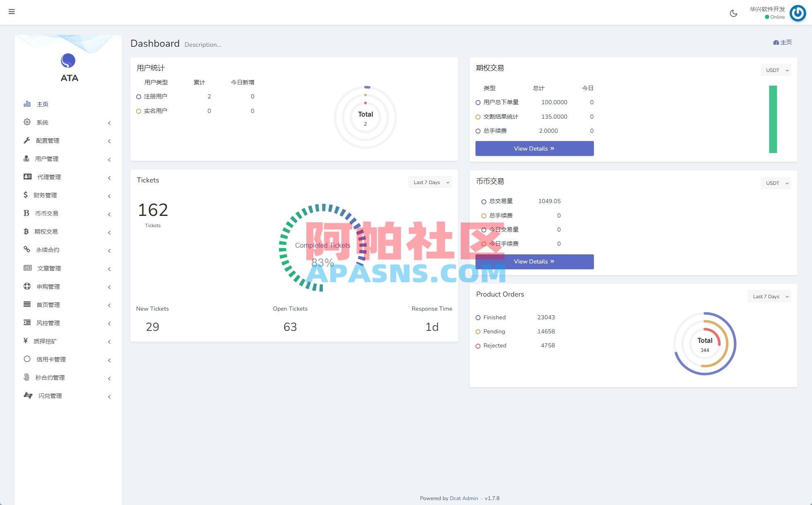Viewport: 812px width, 505px height.
Task: Open the Dcat Admin footer link
Action: [x=464, y=498]
